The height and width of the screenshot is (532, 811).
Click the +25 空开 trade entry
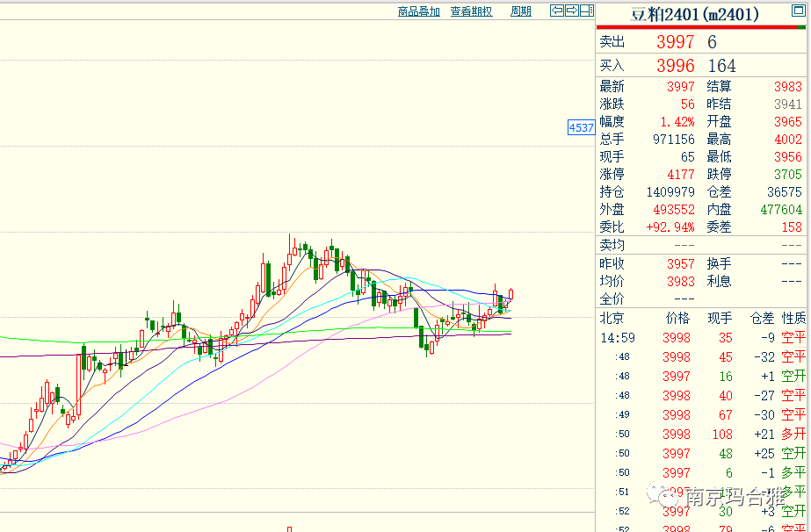point(780,454)
